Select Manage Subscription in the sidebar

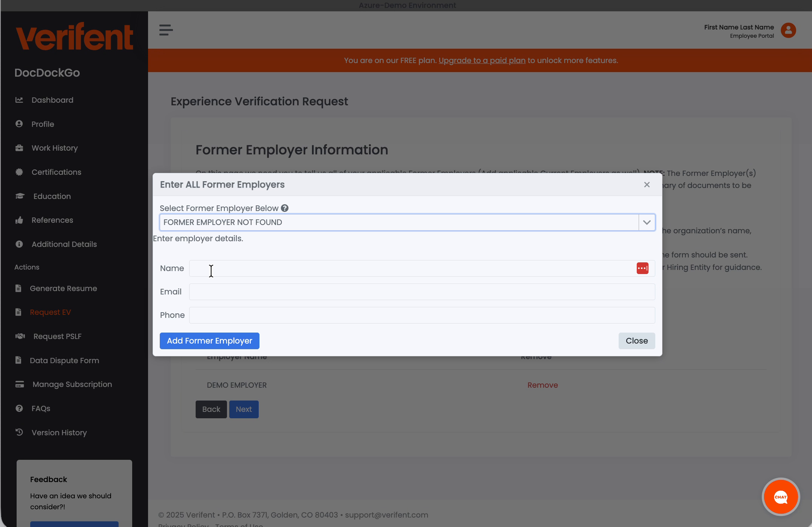(72, 384)
